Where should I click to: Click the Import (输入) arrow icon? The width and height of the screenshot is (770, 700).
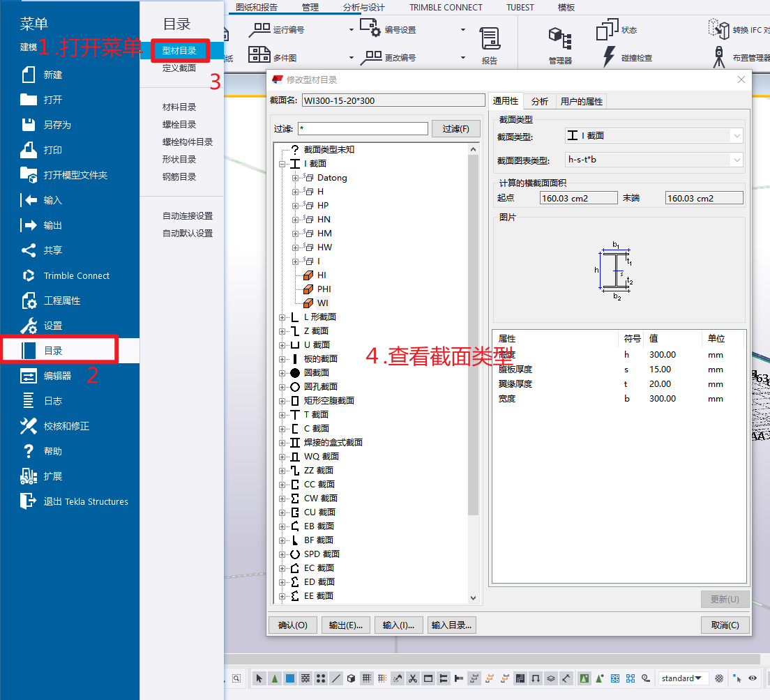coord(29,200)
